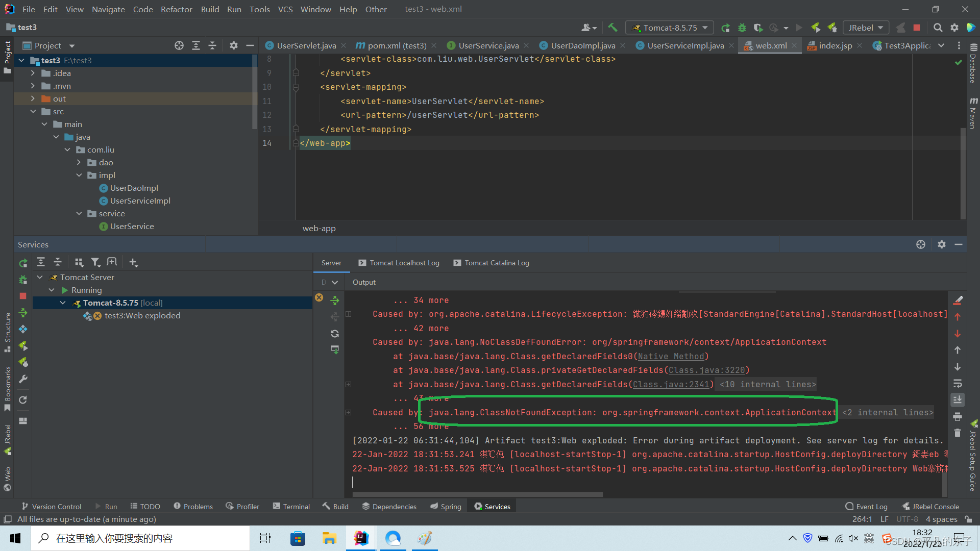Screen dimensions: 980x551
Task: Click Class.java:3220 link in stack trace
Action: pos(706,370)
